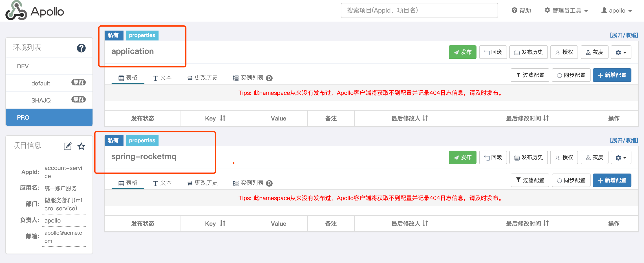Add new config to spring-rocketmq namespace
The height and width of the screenshot is (263, 644).
click(612, 180)
